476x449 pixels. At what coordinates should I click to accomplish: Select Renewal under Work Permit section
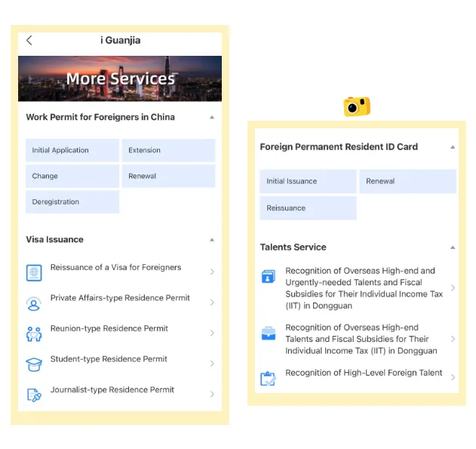click(x=168, y=176)
